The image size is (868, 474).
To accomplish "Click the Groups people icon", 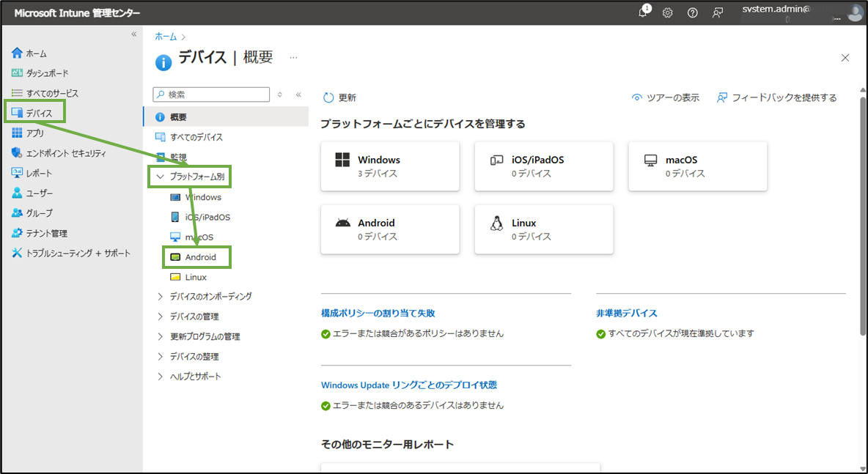I will point(17,213).
